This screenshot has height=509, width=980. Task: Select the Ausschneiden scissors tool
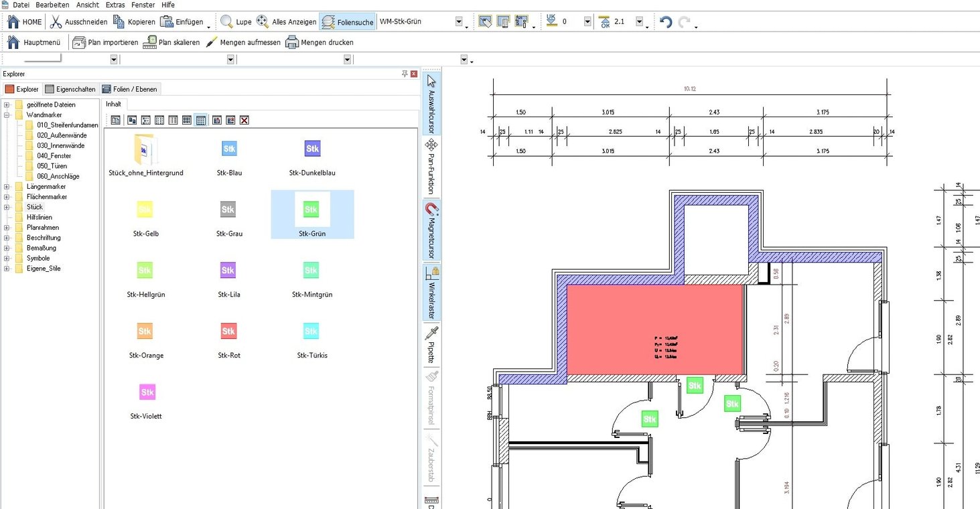pyautogui.click(x=78, y=22)
